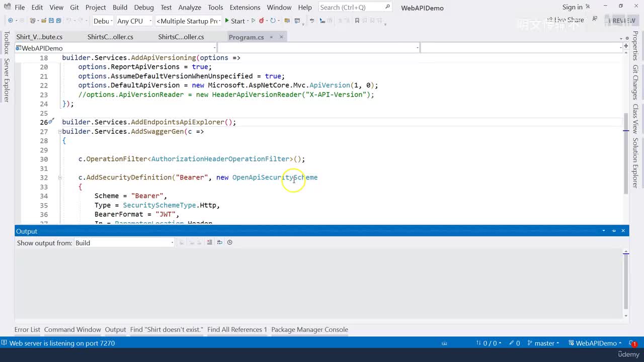Open the Git menu

(x=74, y=7)
